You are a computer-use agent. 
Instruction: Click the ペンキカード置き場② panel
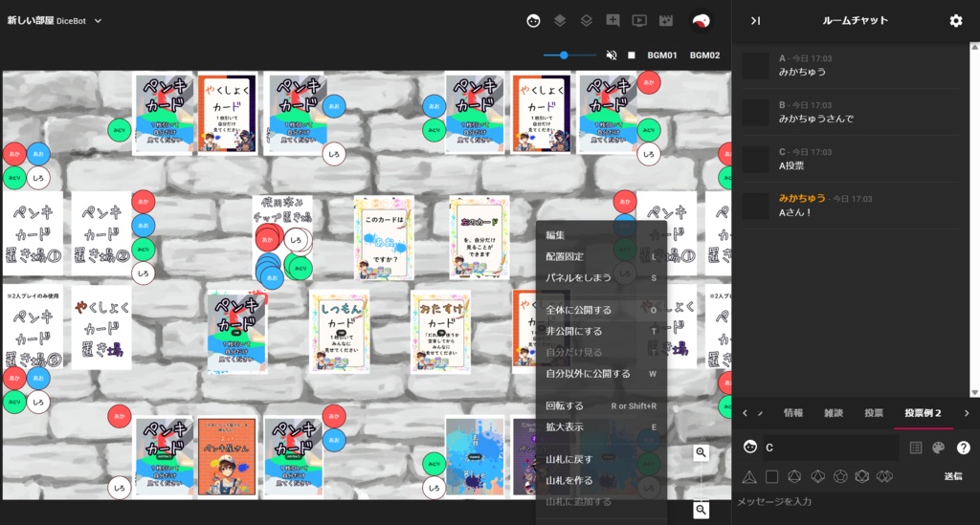pyautogui.click(x=101, y=233)
